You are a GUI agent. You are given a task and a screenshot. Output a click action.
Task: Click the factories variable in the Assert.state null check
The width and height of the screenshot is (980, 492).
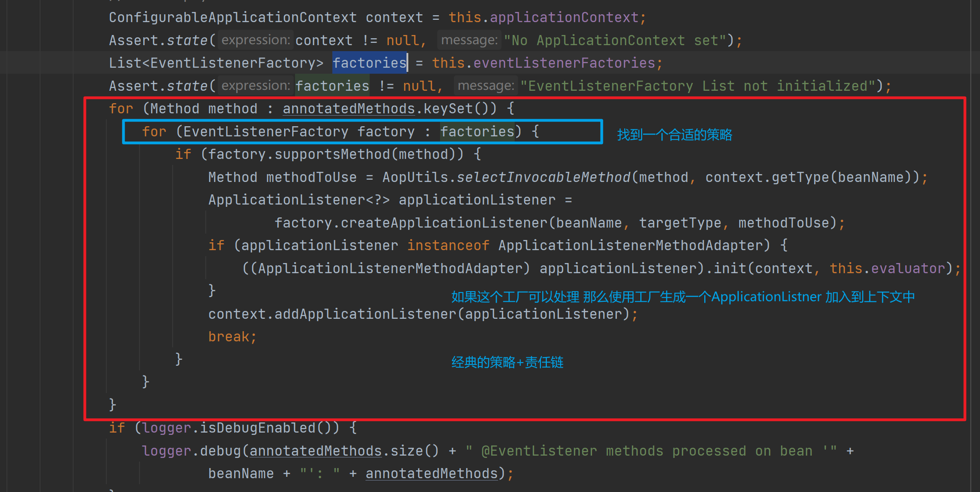[x=332, y=86]
